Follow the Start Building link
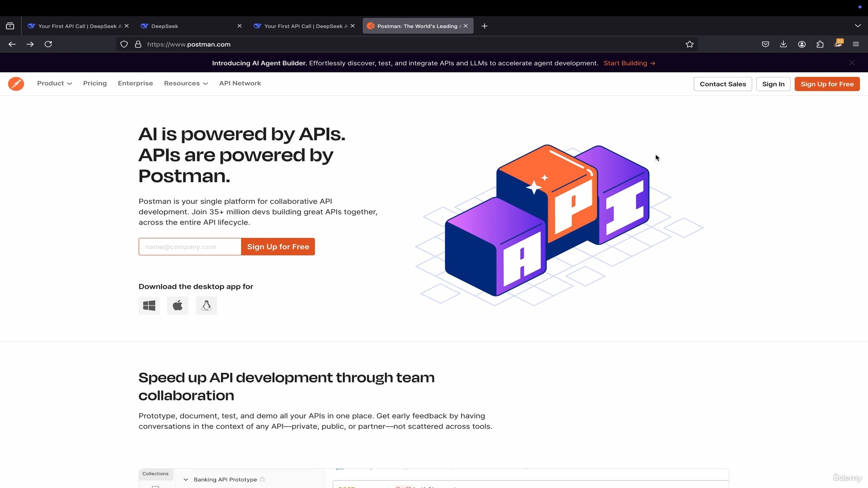This screenshot has height=488, width=868. tap(629, 63)
